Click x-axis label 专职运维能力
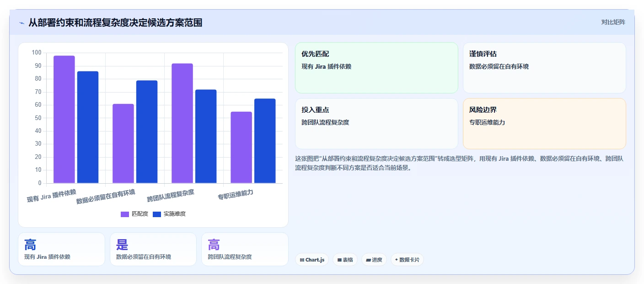 click(236, 195)
